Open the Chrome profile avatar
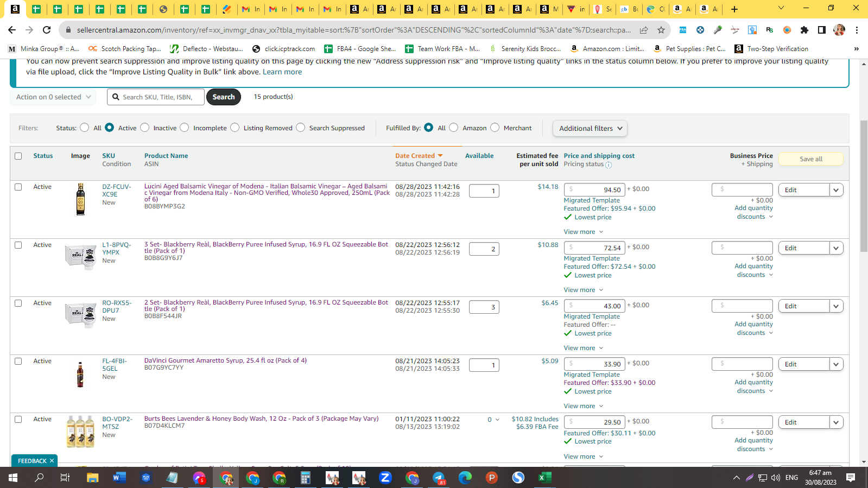This screenshot has width=868, height=488. click(x=839, y=30)
